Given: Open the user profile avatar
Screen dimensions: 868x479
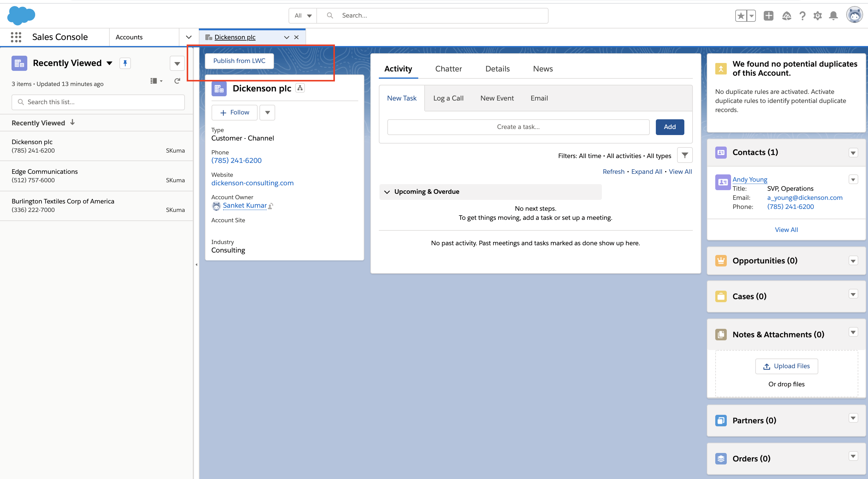Looking at the screenshot, I should (x=854, y=15).
